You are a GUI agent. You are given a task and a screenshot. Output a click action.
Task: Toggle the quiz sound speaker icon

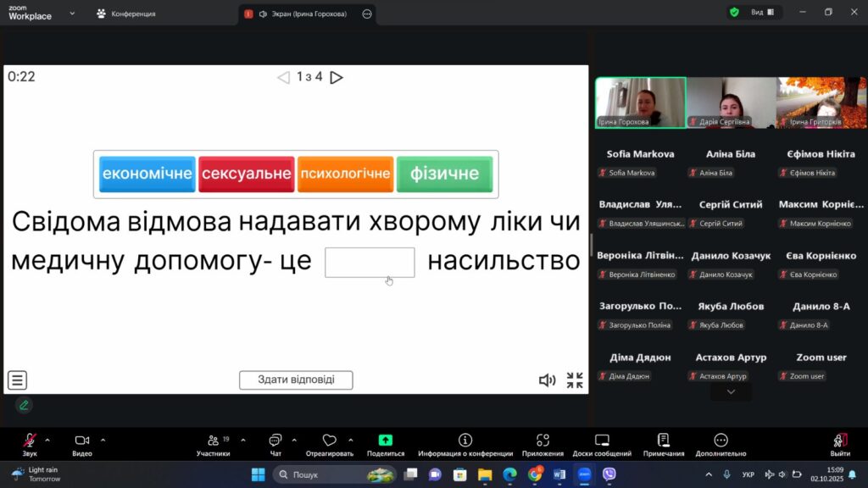[x=548, y=380]
